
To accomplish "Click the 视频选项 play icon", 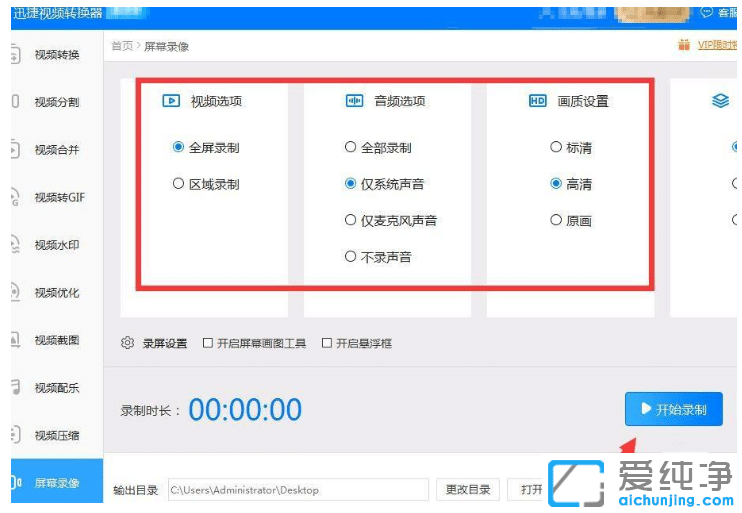I will tap(171, 101).
